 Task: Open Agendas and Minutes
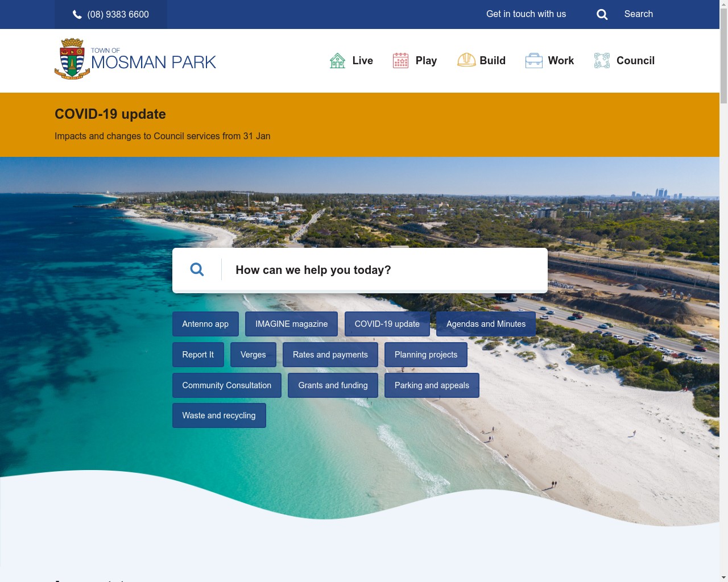coord(486,324)
